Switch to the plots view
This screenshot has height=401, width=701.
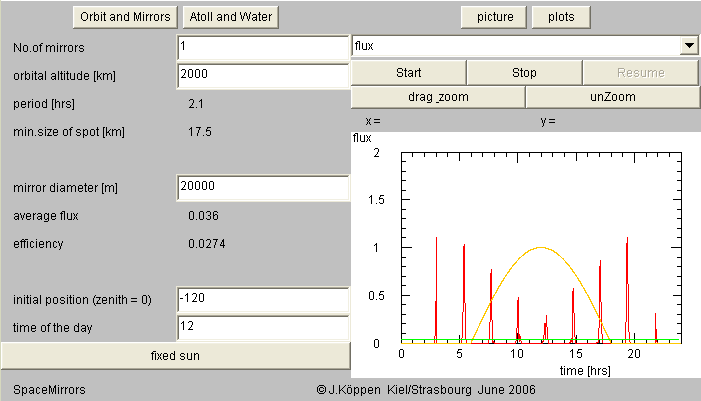tap(561, 17)
